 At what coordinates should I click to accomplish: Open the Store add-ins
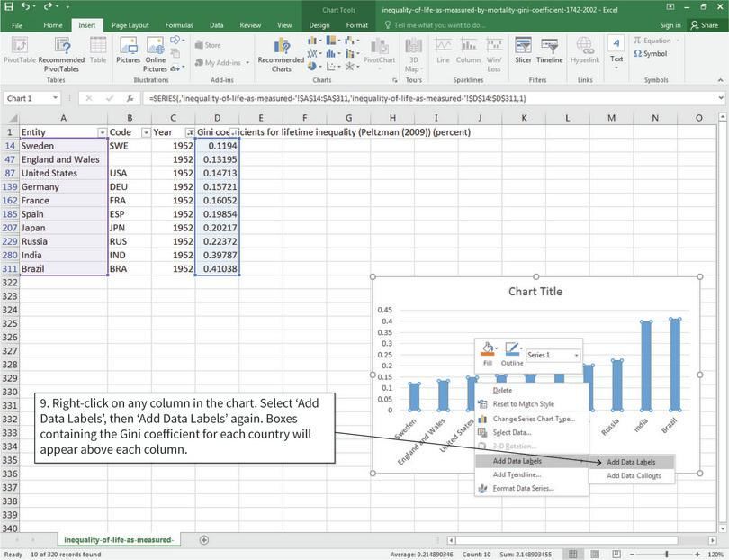point(208,45)
